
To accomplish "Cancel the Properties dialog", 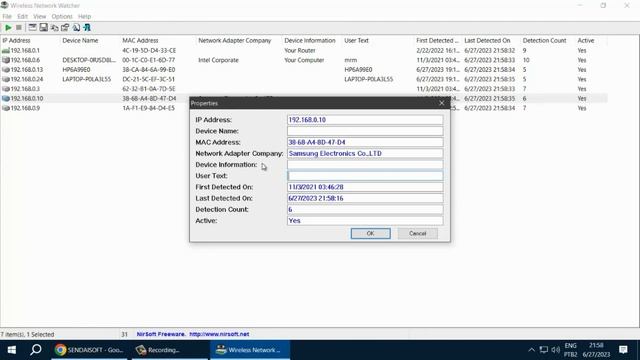I will click(418, 233).
